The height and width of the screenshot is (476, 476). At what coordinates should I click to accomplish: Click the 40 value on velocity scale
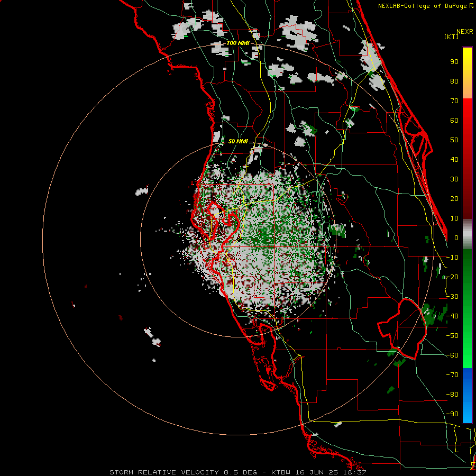click(x=454, y=160)
